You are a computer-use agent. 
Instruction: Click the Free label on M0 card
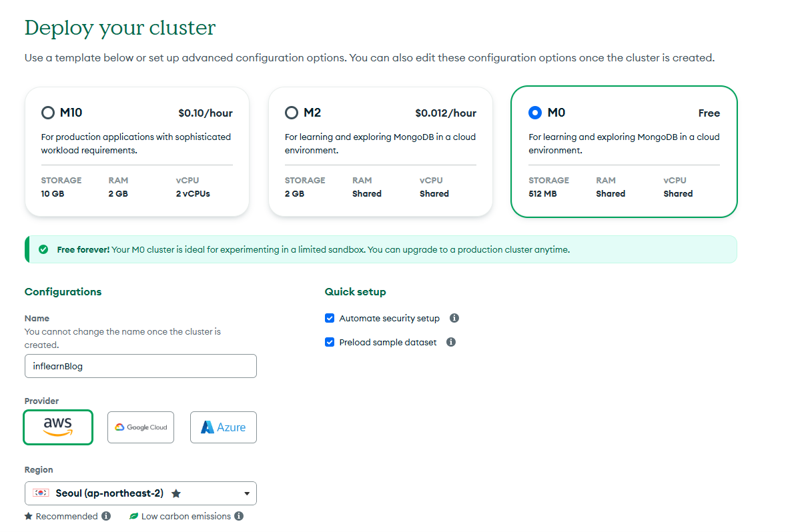pos(709,113)
